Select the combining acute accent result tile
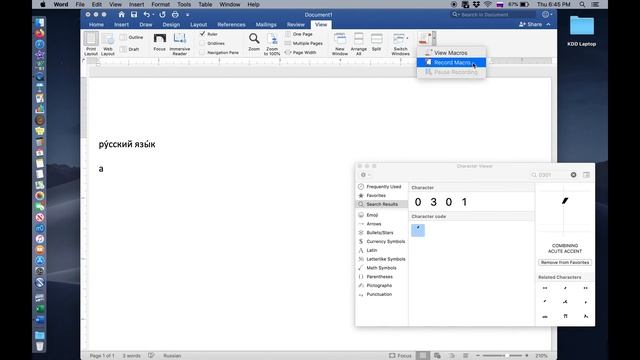The width and height of the screenshot is (640, 360). point(418,230)
